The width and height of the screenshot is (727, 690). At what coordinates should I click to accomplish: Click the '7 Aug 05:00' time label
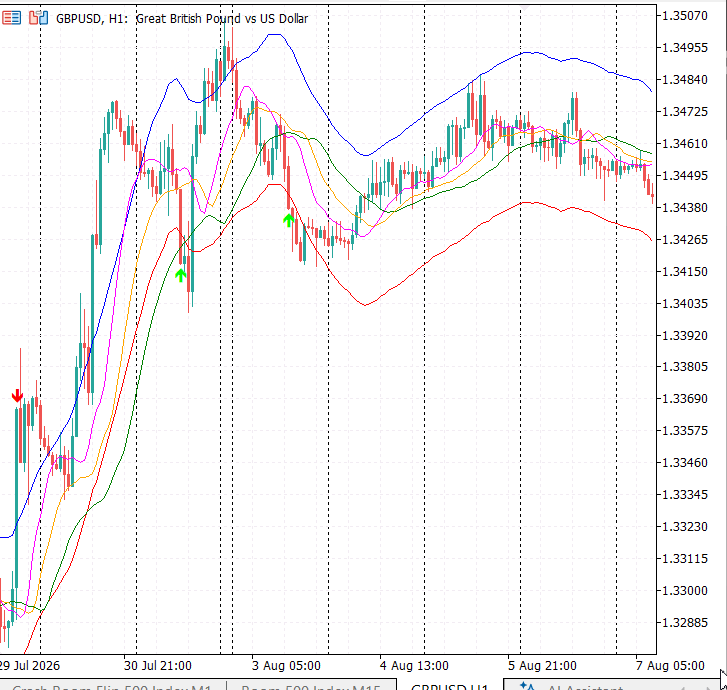click(x=670, y=666)
